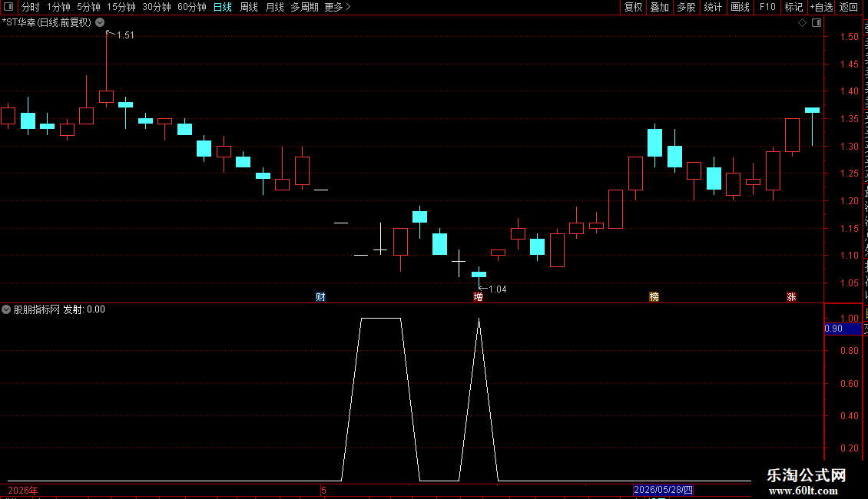
Task: Expand the 更多 periods menu
Action: coord(338,7)
